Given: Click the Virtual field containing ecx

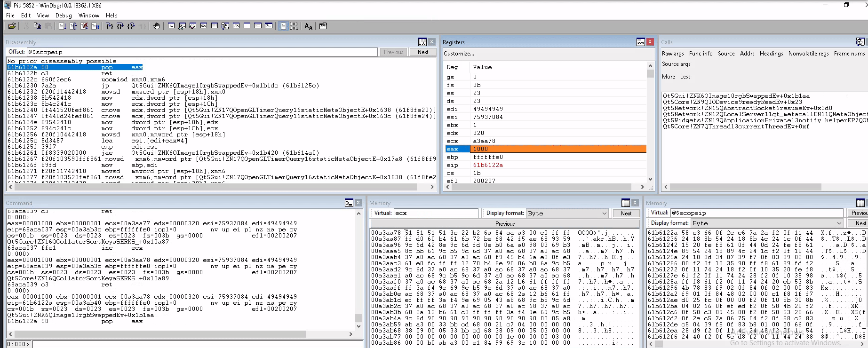Looking at the screenshot, I should (x=436, y=214).
